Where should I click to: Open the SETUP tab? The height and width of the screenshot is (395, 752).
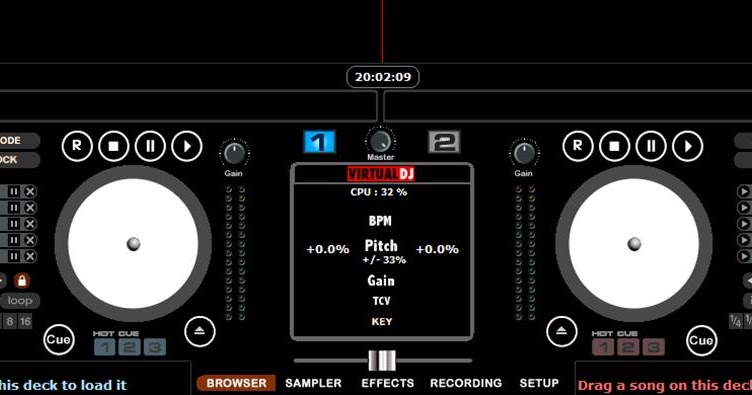point(539,383)
